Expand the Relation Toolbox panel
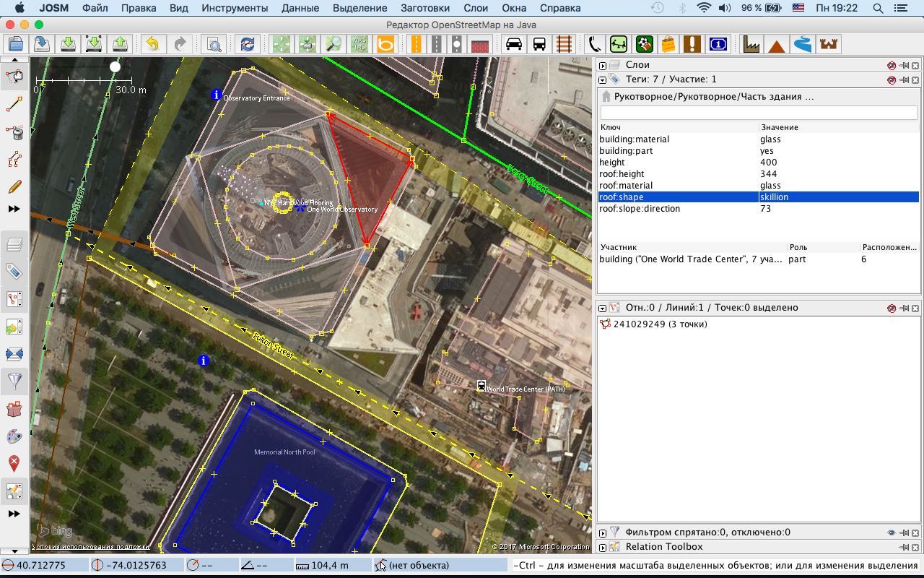924x578 pixels. 603,547
